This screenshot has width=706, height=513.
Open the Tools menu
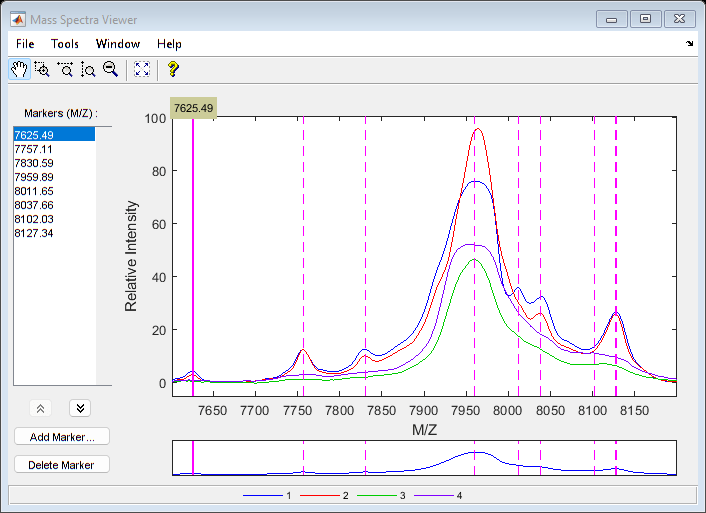(65, 44)
